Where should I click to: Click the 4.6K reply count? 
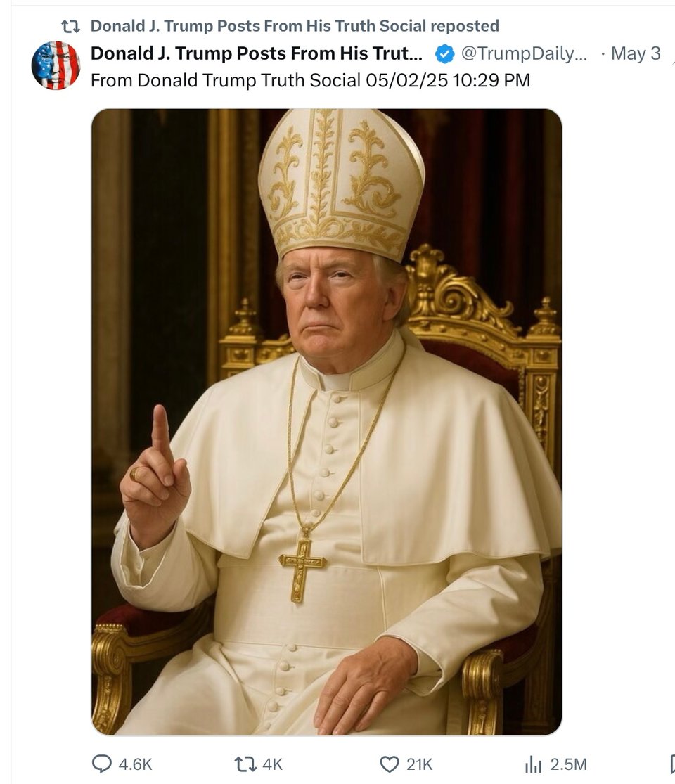click(x=136, y=764)
